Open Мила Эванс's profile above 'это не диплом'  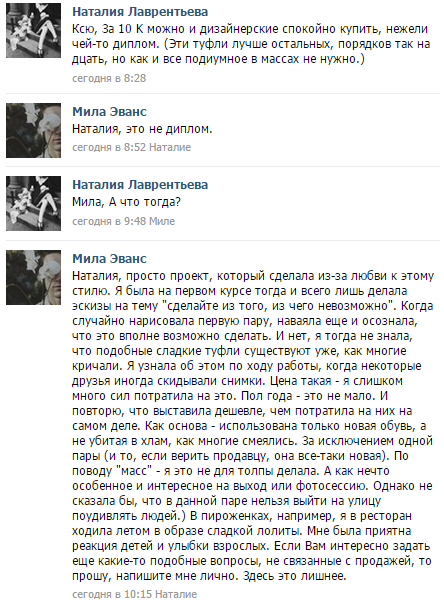pos(109,112)
